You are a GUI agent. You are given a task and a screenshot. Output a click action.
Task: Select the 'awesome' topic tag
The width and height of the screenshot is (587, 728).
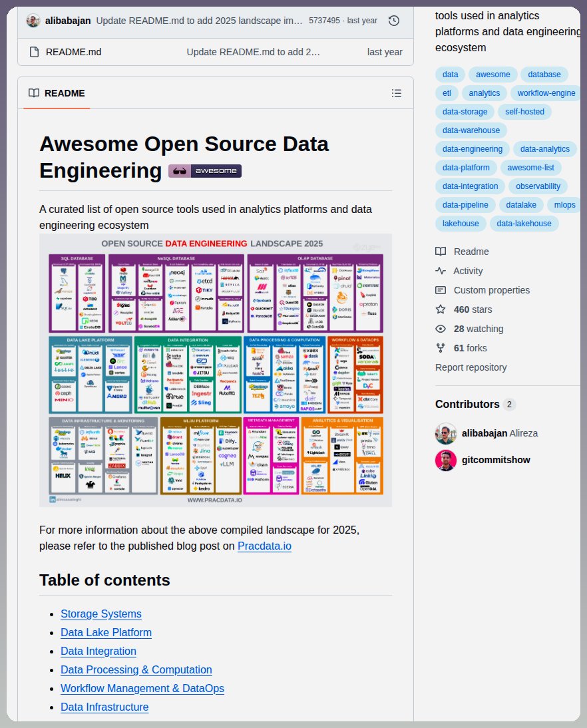click(492, 75)
